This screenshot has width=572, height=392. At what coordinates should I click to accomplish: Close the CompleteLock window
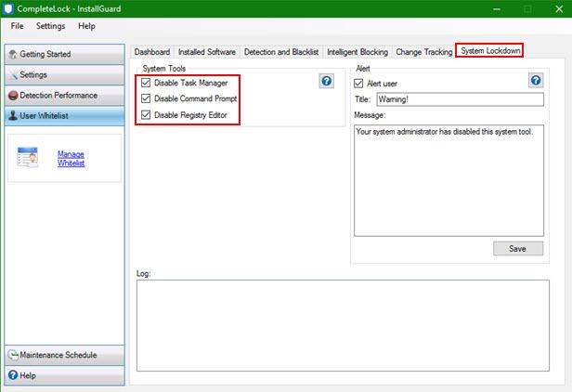point(559,8)
